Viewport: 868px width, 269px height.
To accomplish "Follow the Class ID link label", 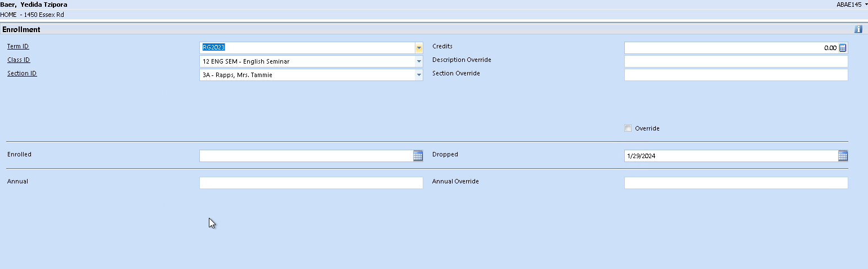I will pos(19,60).
